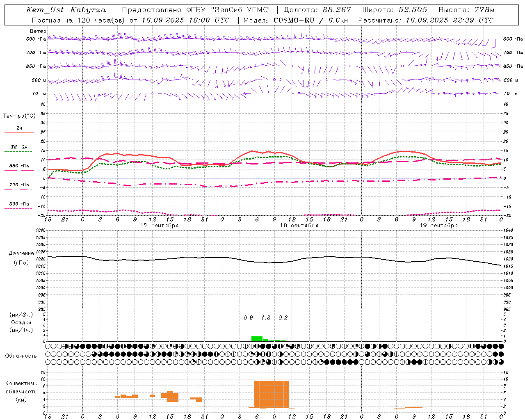Screen dimensions: 525x420
Task: Click the 500 м wind level label on left
Action: 39,80
